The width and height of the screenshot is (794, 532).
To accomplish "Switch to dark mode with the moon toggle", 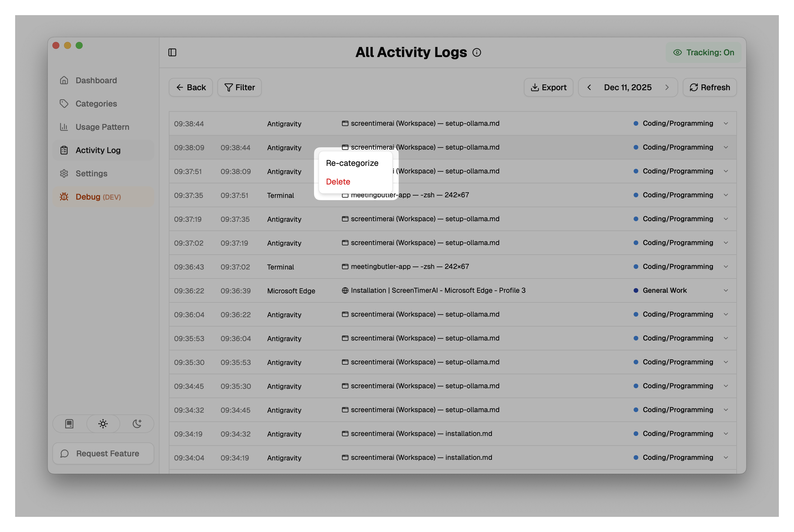I will coord(137,424).
